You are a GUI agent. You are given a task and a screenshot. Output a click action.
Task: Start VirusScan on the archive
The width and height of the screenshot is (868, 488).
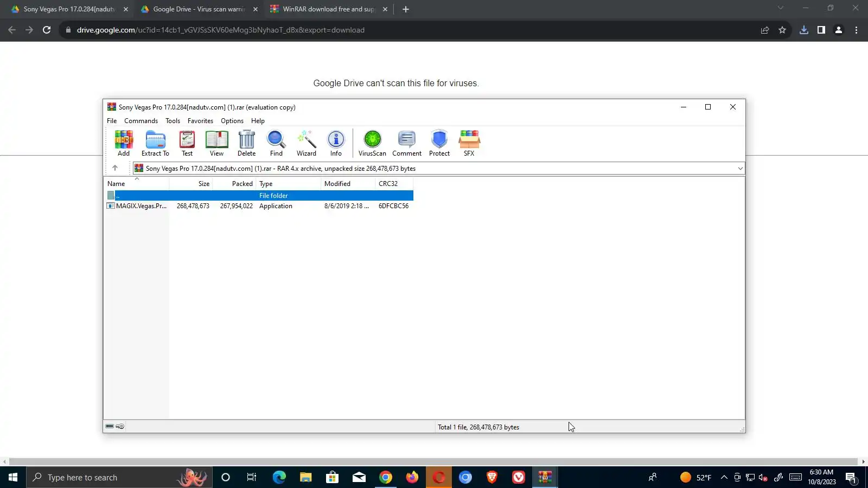372,143
